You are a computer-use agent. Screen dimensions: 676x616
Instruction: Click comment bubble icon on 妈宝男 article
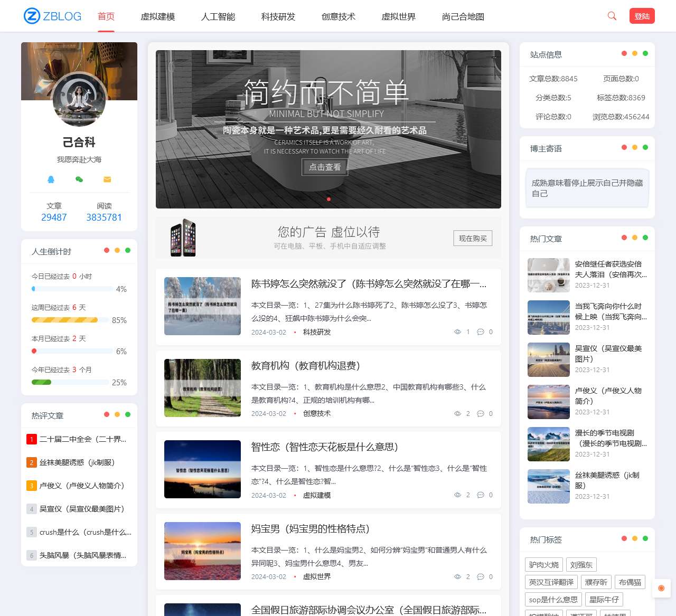pyautogui.click(x=481, y=577)
